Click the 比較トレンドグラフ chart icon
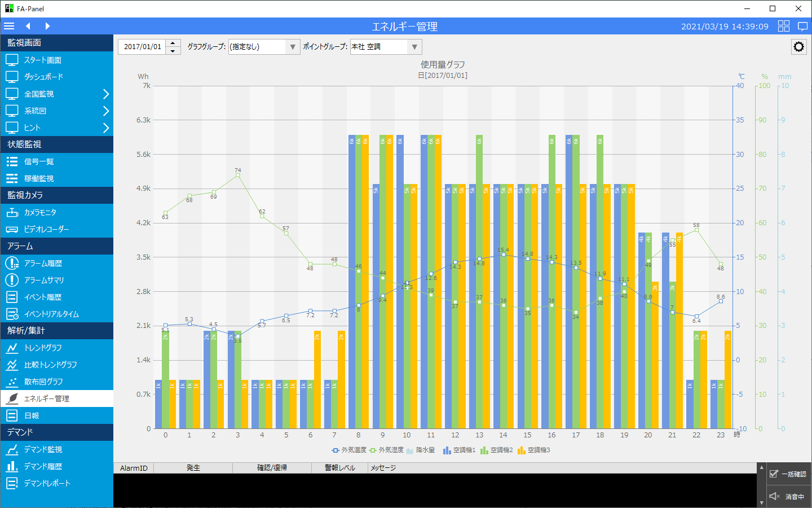Image resolution: width=812 pixels, height=508 pixels. (x=12, y=365)
